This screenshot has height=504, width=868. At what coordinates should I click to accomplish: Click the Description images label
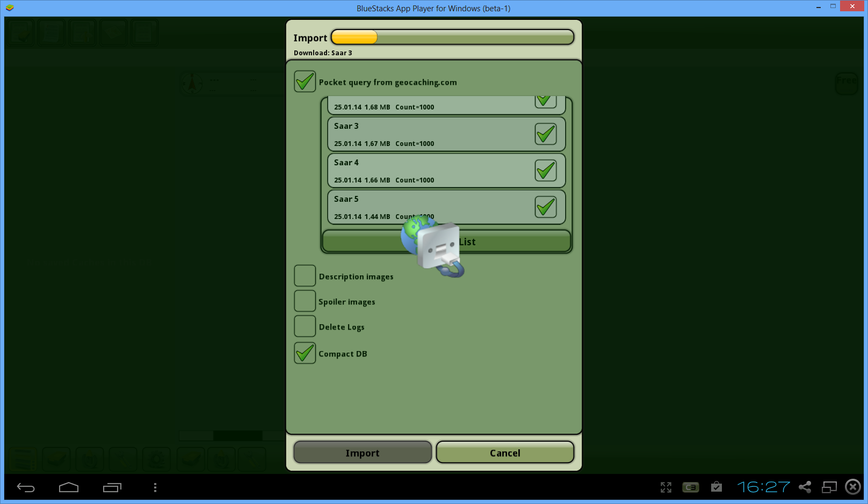pyautogui.click(x=356, y=277)
